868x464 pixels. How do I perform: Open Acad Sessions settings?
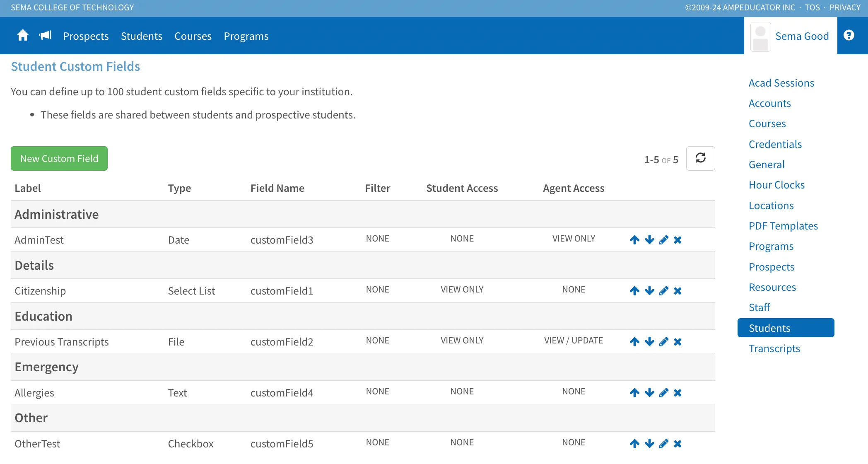781,83
